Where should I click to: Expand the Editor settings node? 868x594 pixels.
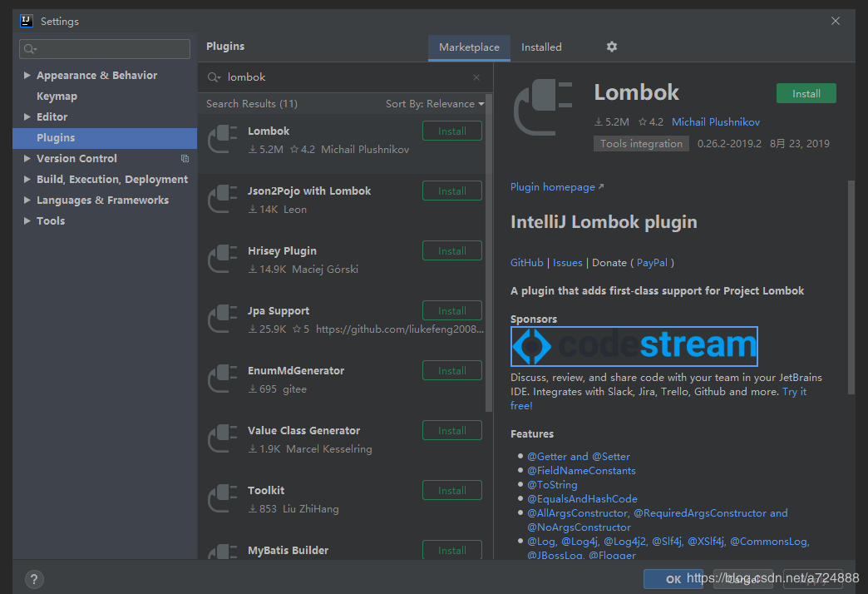(x=27, y=116)
